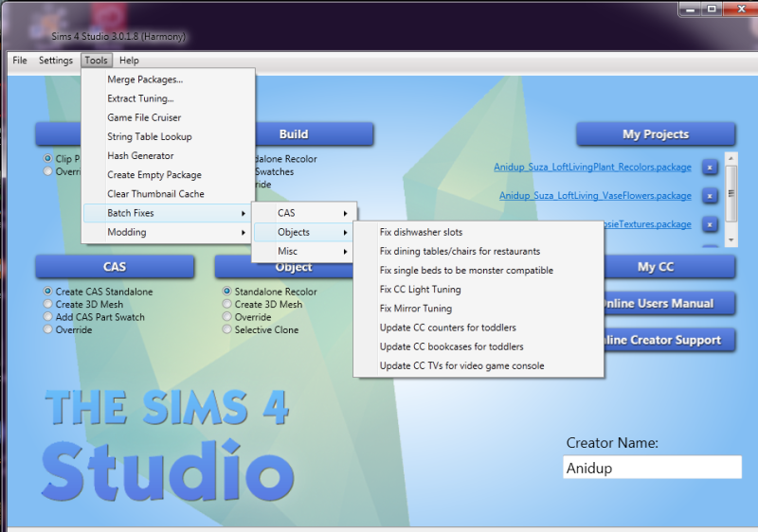Open Anidup_Suza_LoftLiving_VaseFlowers.package link
Image resolution: width=758 pixels, height=532 pixels.
tap(595, 196)
